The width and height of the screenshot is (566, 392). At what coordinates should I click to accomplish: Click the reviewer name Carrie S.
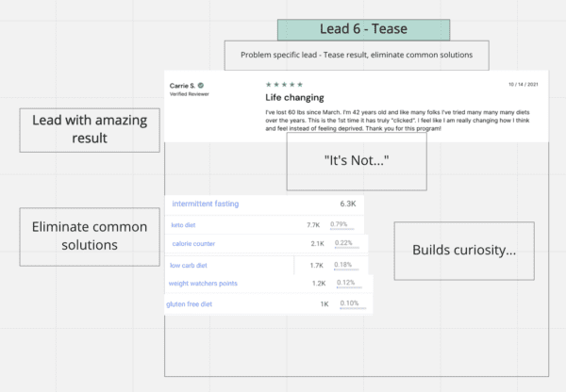click(182, 86)
